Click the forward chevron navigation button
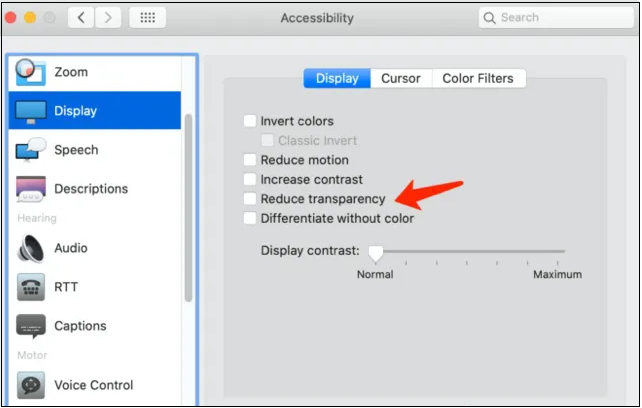 pyautogui.click(x=108, y=18)
